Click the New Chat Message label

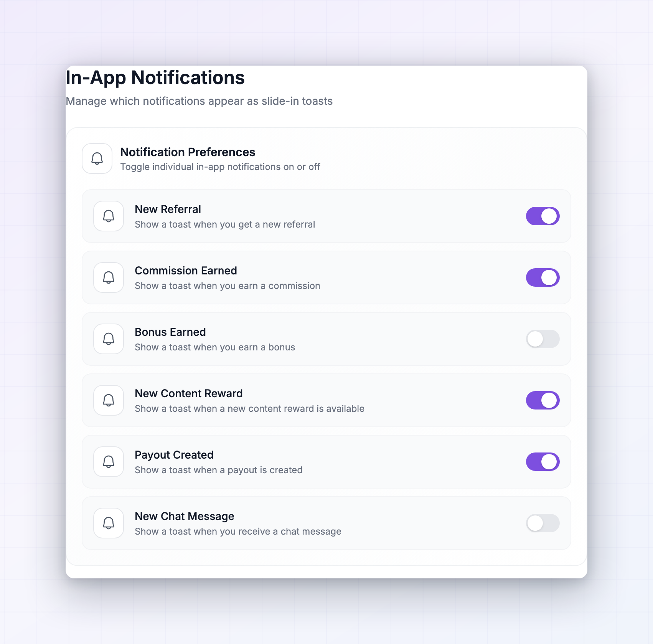tap(185, 516)
